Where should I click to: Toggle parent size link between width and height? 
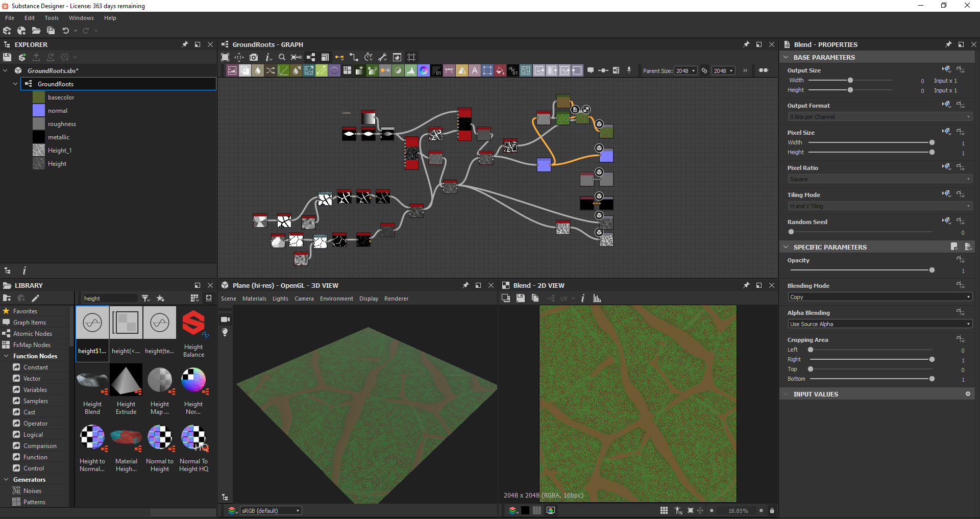coord(704,70)
